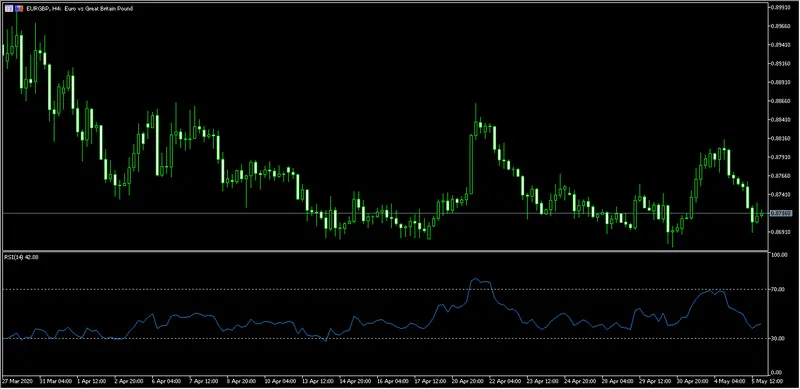Click the 6 Apr 04:00 time label
The image size is (800, 389).
(166, 381)
